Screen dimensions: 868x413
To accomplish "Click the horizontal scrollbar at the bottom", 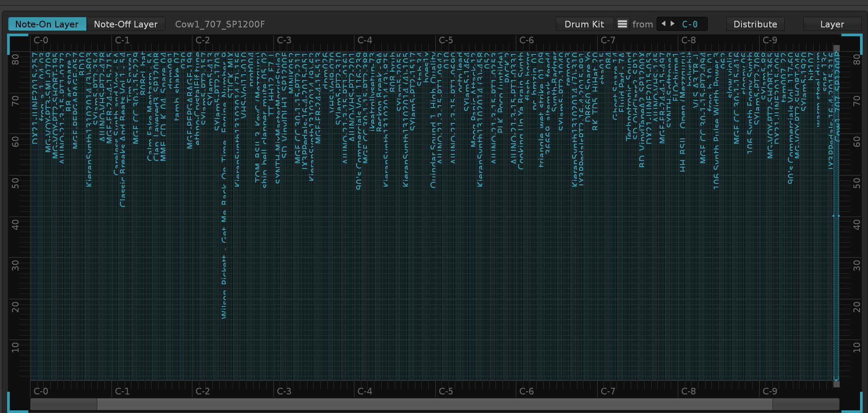I will tap(434, 404).
